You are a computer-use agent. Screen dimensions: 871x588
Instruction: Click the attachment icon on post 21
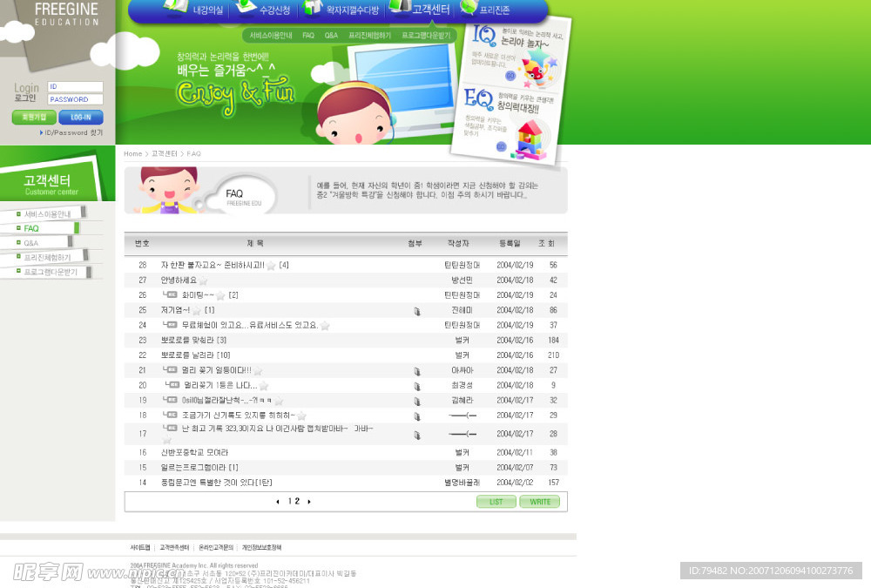pyautogui.click(x=417, y=371)
